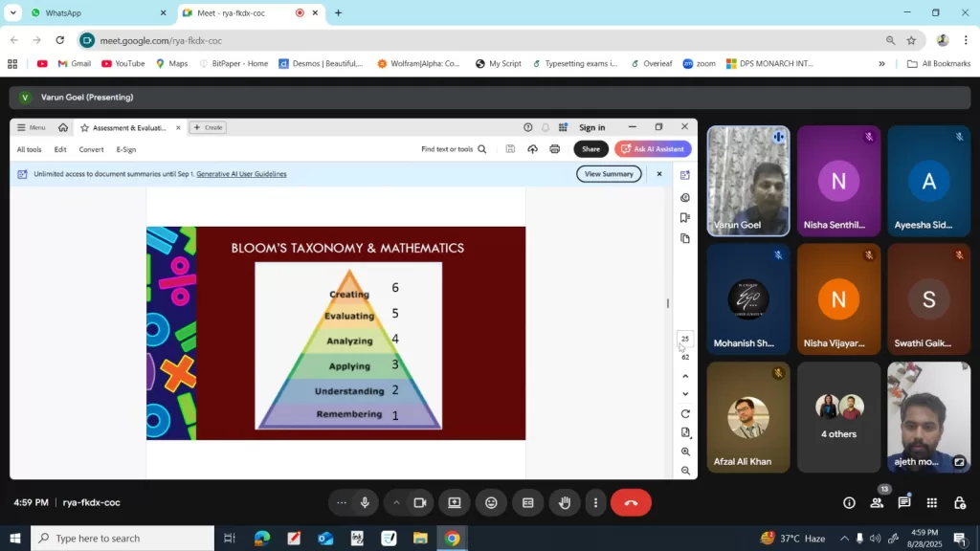This screenshot has height=551, width=980.
Task: Toggle the camera on or off
Action: point(420,503)
